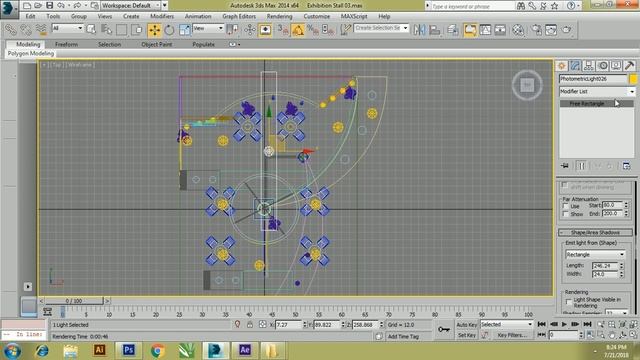Open the Rendering menu
Viewport: 640px width, 360px height.
(279, 16)
